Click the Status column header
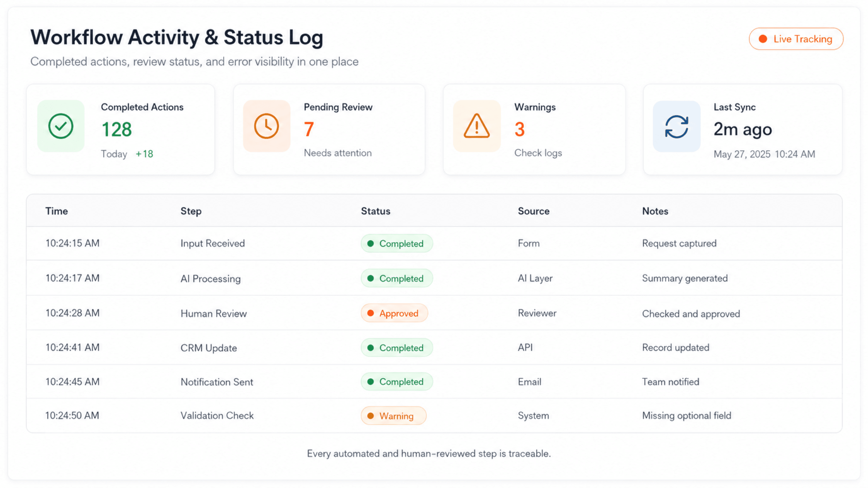 coord(375,211)
